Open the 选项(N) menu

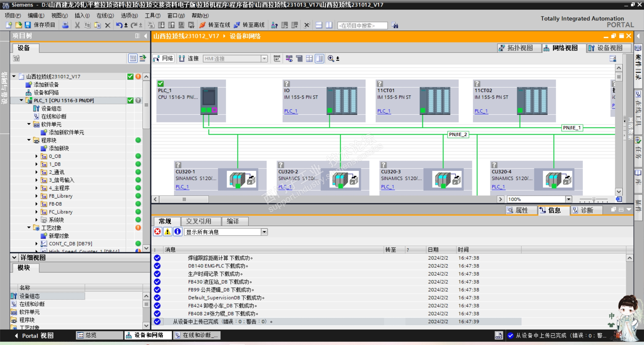point(129,15)
